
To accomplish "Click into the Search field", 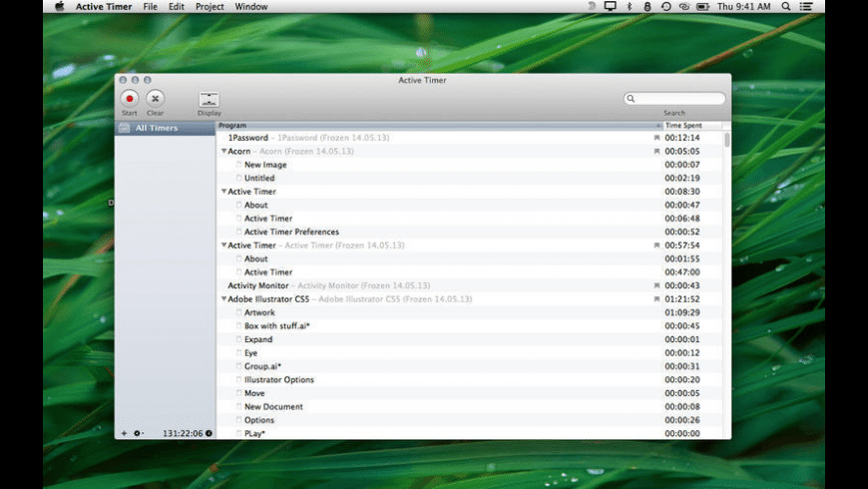I will [678, 99].
